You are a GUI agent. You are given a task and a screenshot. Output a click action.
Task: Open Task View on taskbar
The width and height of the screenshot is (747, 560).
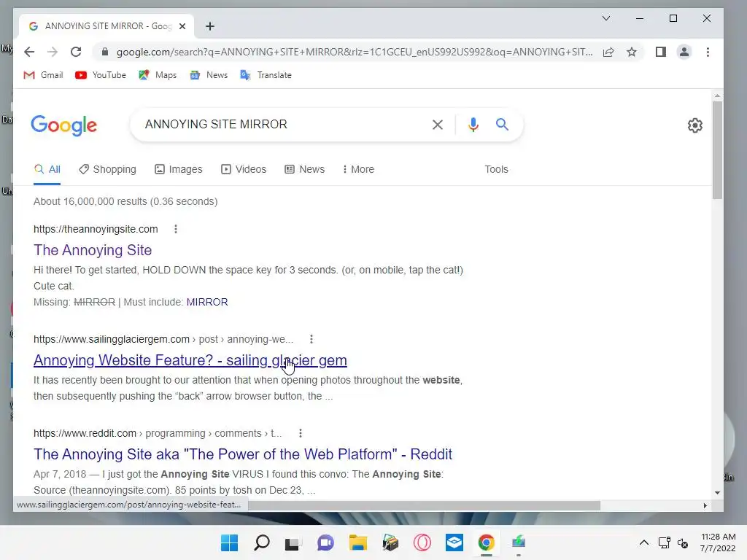(x=292, y=543)
